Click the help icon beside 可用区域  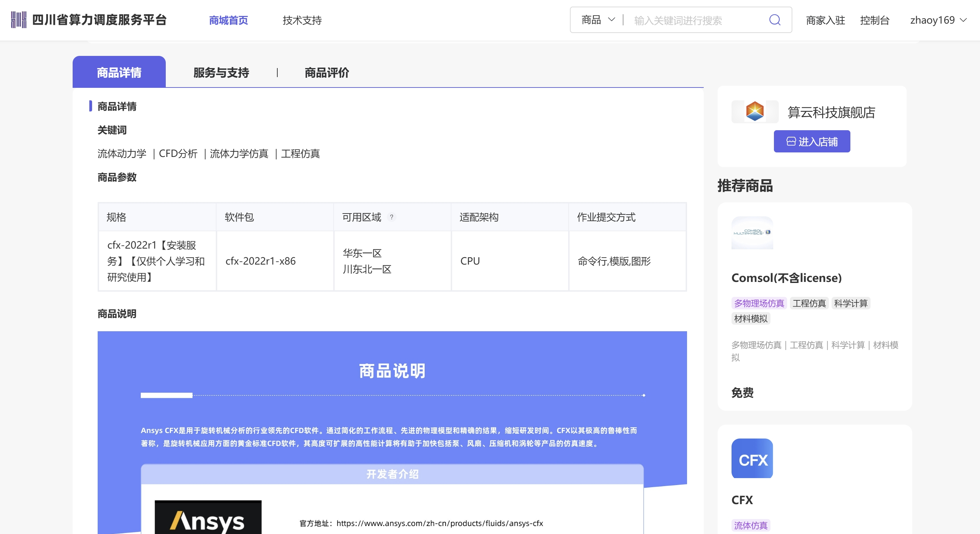[391, 217]
